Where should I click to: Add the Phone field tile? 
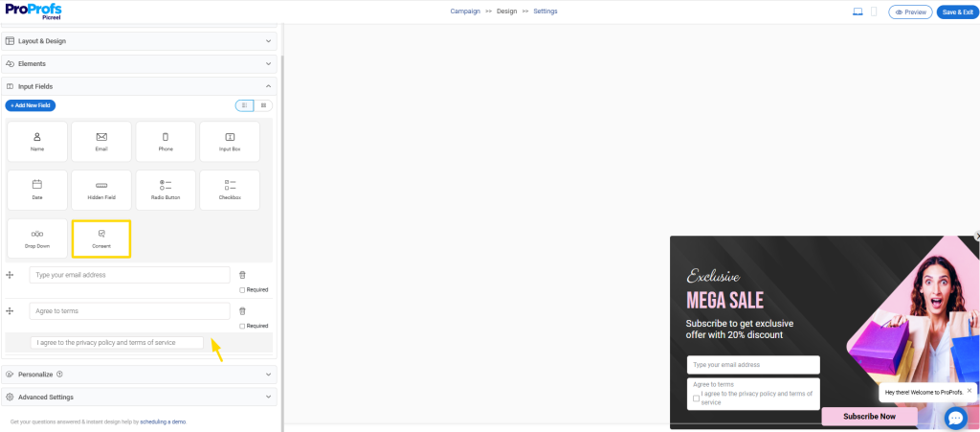[166, 141]
